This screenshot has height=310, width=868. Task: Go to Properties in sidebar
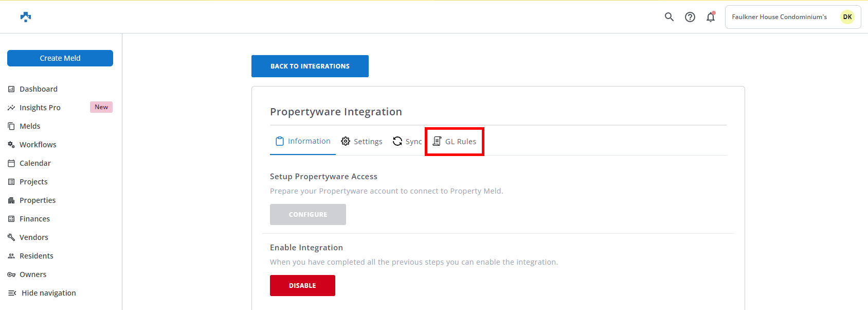point(38,200)
